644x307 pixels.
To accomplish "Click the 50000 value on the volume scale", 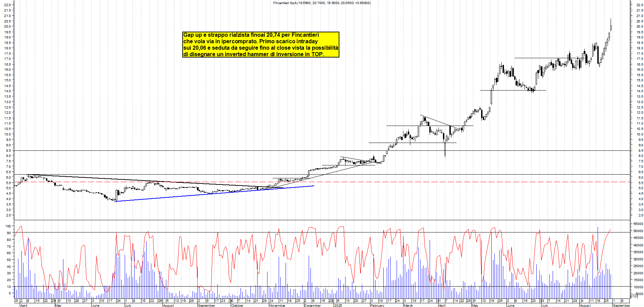I will pyautogui.click(x=638, y=231).
